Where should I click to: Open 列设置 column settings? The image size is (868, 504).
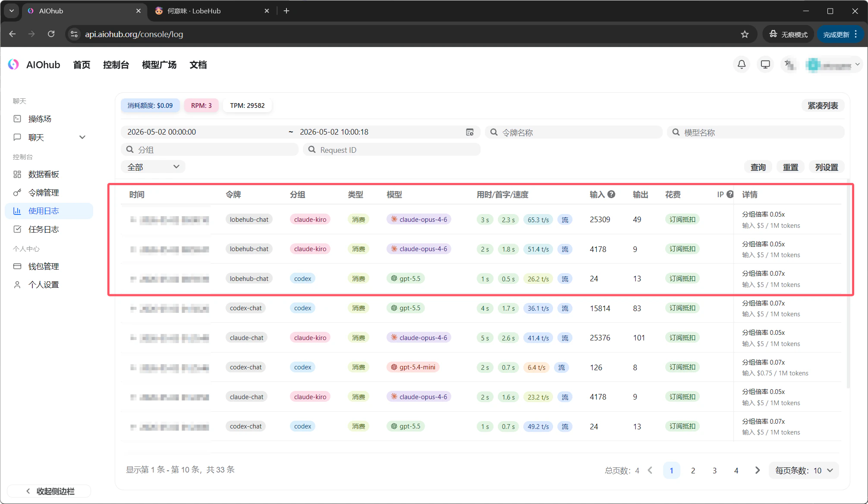point(827,167)
